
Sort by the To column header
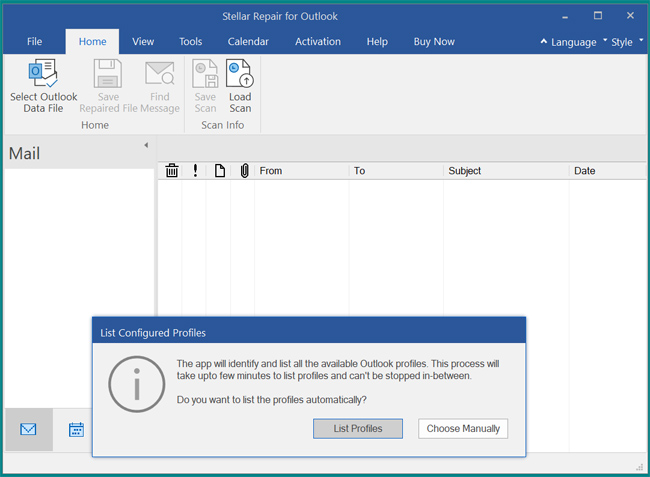click(x=396, y=171)
